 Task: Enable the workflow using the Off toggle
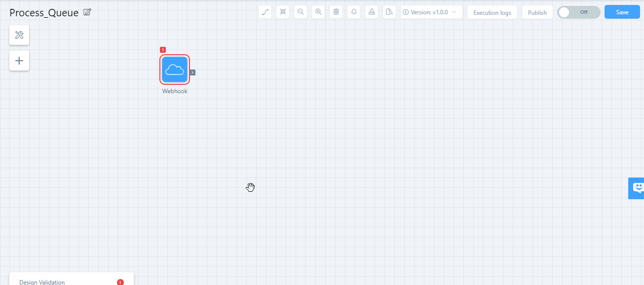(x=578, y=12)
